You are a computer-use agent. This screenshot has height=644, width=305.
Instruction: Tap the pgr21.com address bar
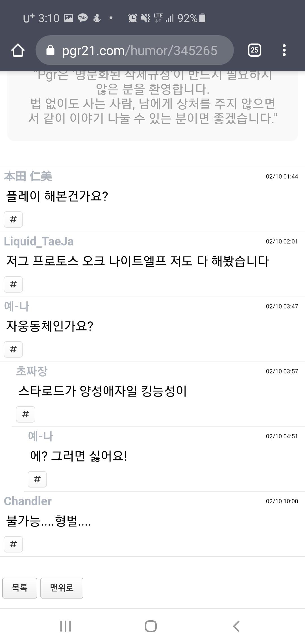(x=140, y=51)
